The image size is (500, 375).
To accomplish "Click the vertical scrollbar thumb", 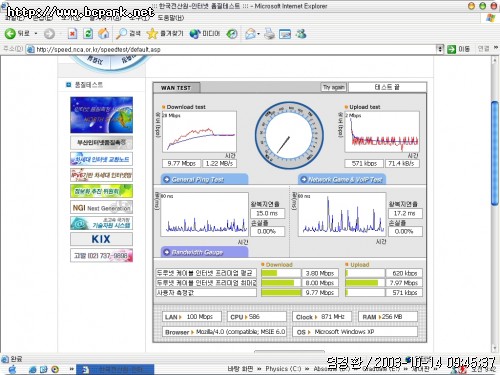I will click(495, 153).
